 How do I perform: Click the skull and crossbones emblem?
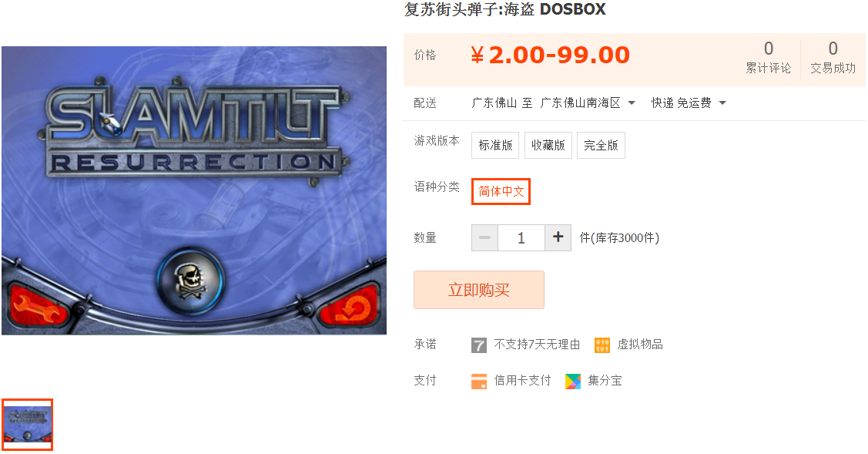tap(191, 281)
